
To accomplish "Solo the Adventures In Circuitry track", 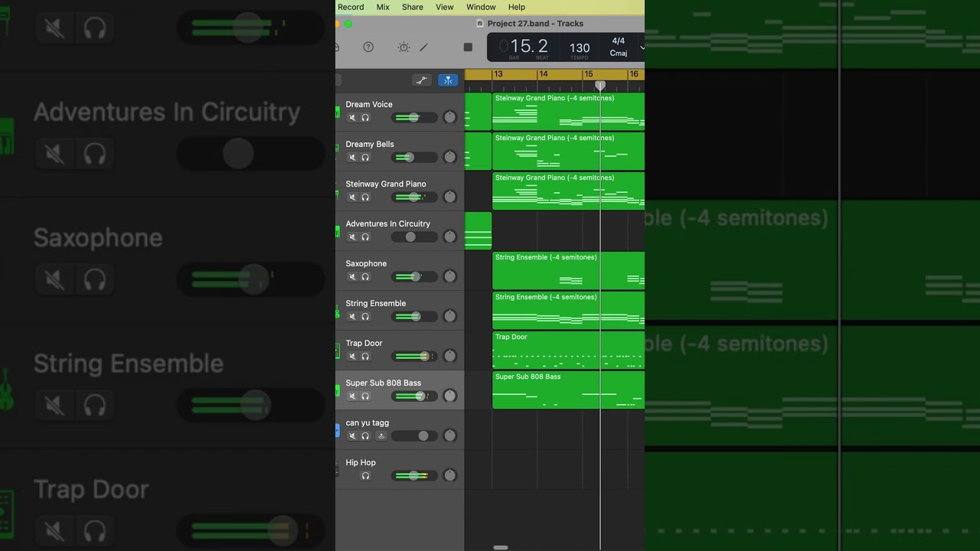I will point(365,236).
